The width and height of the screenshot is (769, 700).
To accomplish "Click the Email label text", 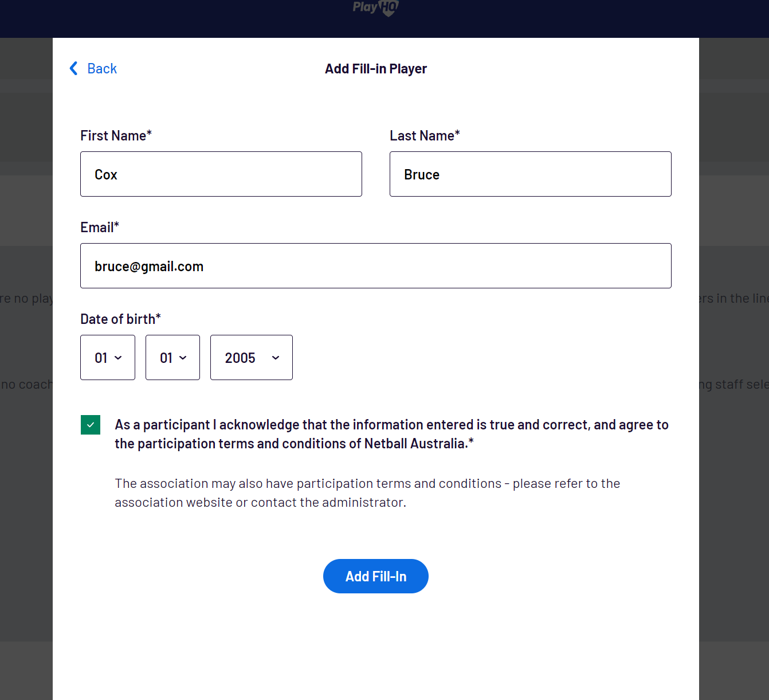I will pyautogui.click(x=100, y=228).
